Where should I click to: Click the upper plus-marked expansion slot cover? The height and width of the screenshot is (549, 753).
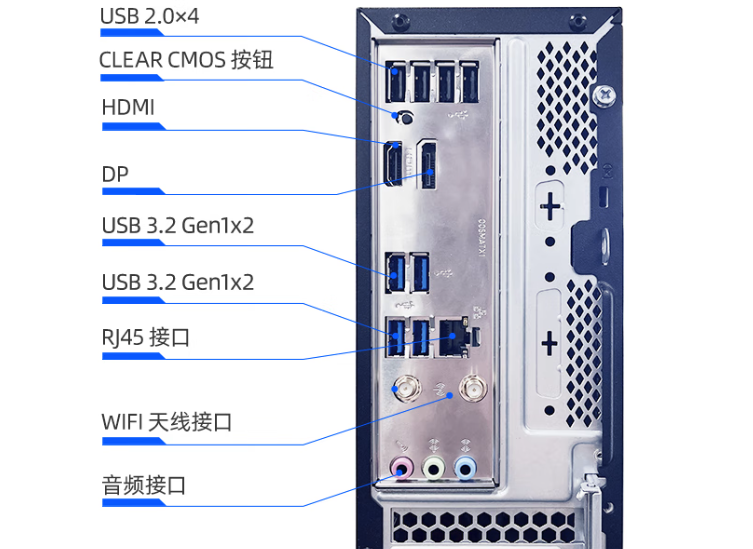click(x=550, y=207)
